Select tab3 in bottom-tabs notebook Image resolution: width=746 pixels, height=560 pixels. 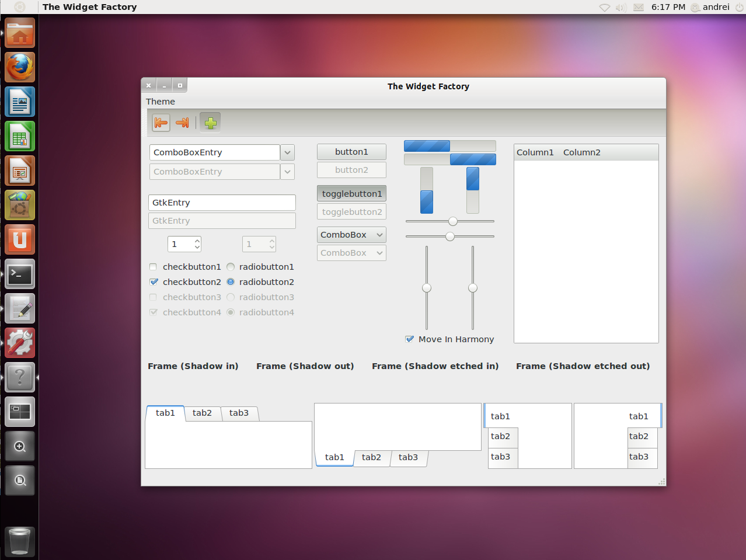[408, 457]
